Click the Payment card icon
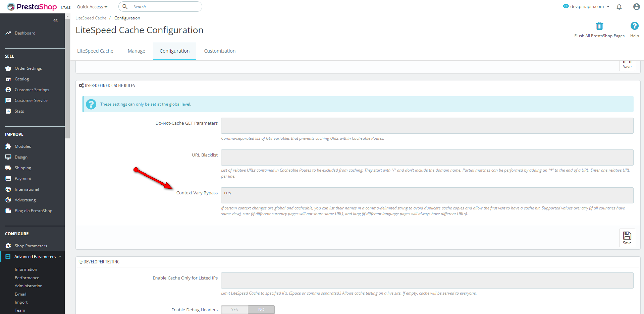 (8, 179)
